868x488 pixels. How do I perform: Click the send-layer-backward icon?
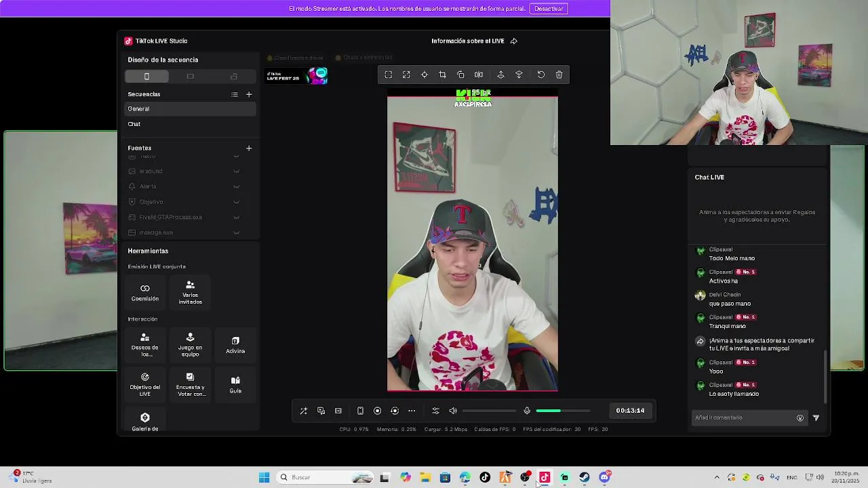pyautogui.click(x=519, y=75)
